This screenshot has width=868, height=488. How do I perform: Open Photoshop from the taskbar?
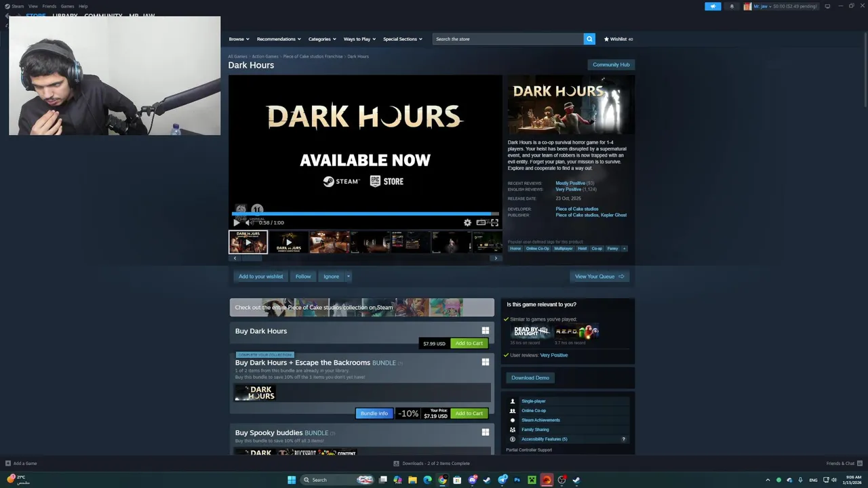(517, 480)
